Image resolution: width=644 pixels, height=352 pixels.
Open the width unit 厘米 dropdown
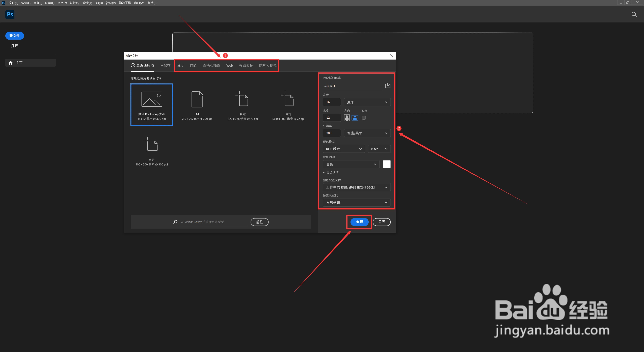pos(367,102)
